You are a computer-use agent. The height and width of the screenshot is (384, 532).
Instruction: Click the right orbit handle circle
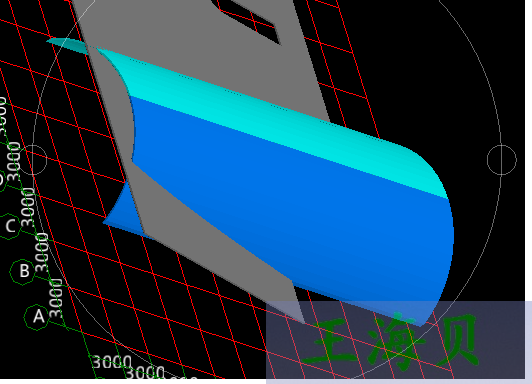pos(501,160)
